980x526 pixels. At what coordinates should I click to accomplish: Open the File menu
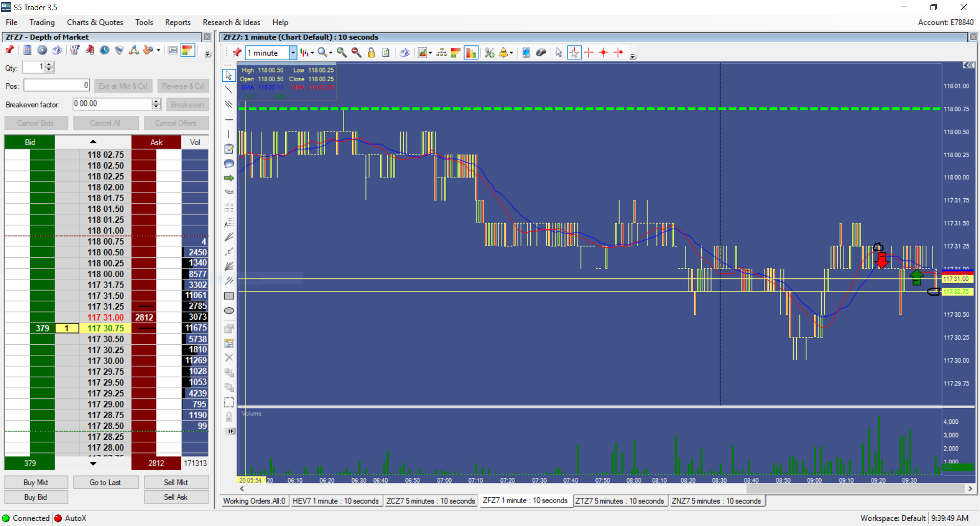click(x=12, y=22)
